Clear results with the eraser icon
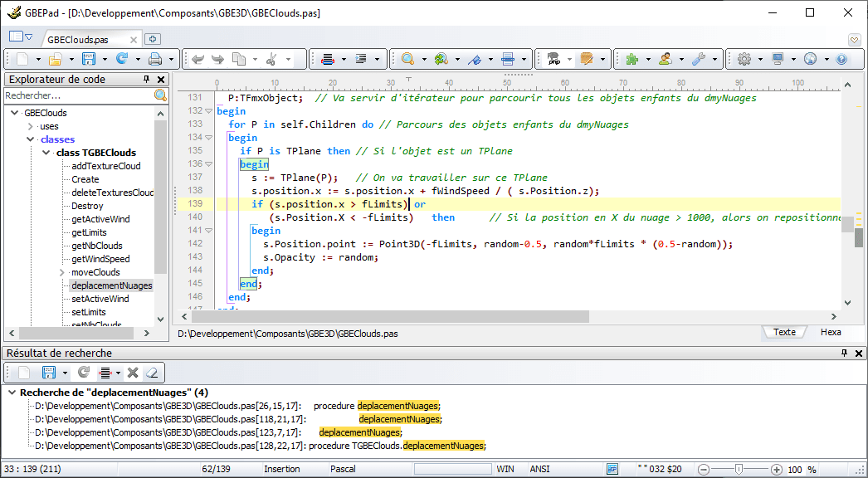The width and height of the screenshot is (868, 478). [x=152, y=373]
